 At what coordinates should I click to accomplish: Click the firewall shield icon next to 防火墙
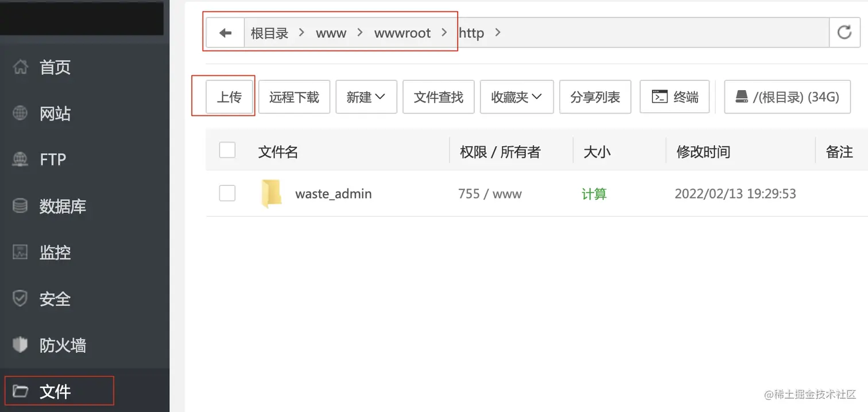click(x=20, y=345)
